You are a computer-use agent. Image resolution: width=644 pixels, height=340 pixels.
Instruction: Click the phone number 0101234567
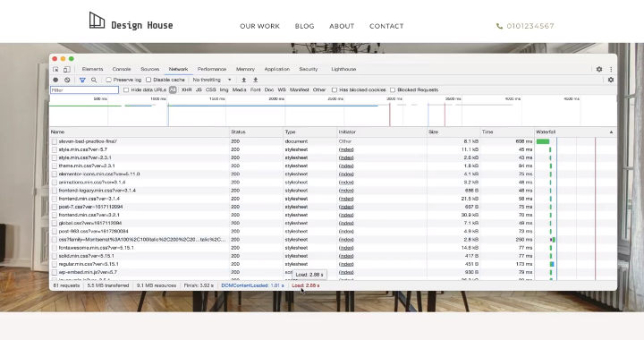click(x=530, y=26)
